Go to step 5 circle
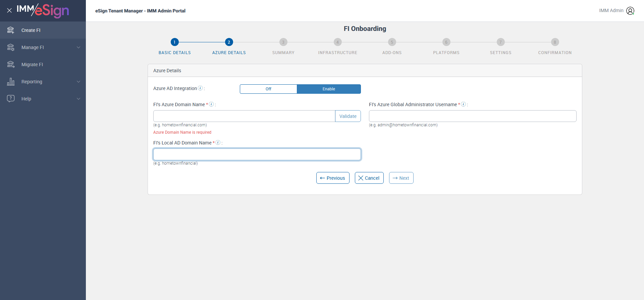The image size is (644, 300). click(x=392, y=42)
